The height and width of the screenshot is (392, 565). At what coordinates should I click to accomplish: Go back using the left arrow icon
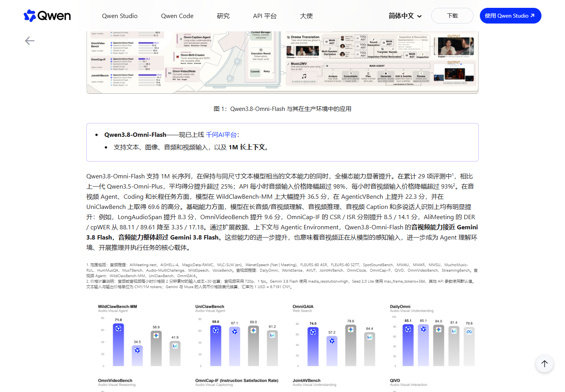[x=30, y=41]
